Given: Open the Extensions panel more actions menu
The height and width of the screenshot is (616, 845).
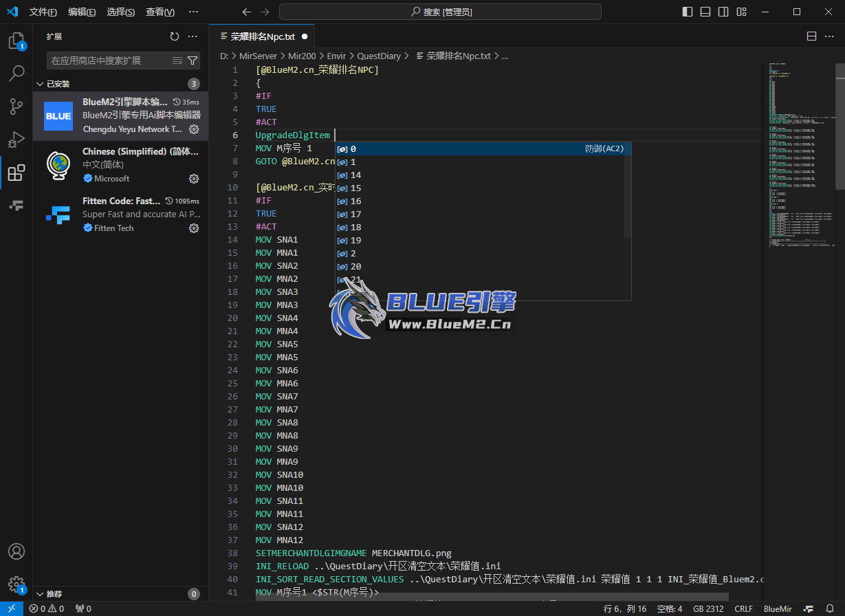Looking at the screenshot, I should tap(193, 36).
